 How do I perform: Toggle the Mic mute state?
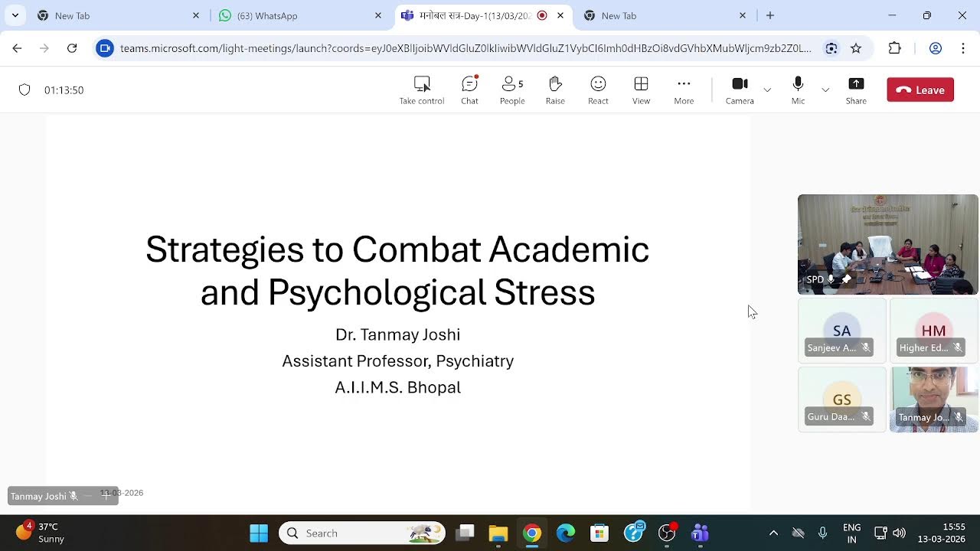tap(798, 90)
